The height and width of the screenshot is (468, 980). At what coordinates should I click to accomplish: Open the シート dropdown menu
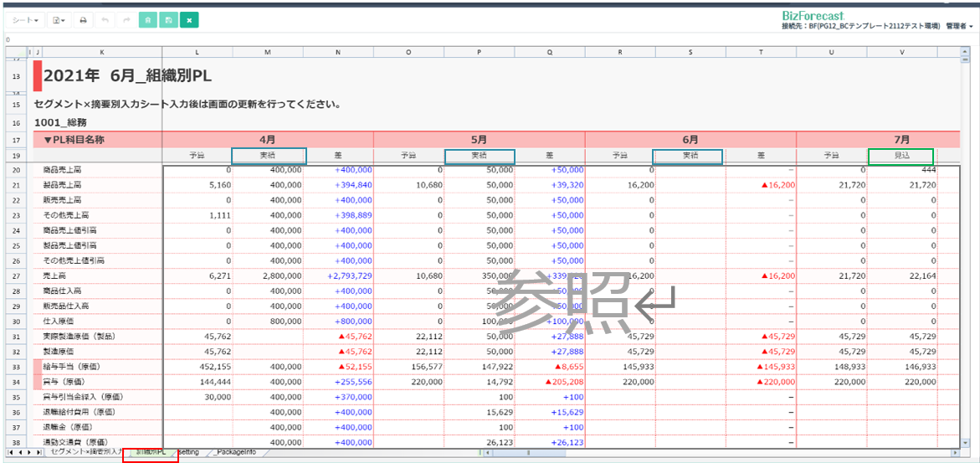[25, 19]
